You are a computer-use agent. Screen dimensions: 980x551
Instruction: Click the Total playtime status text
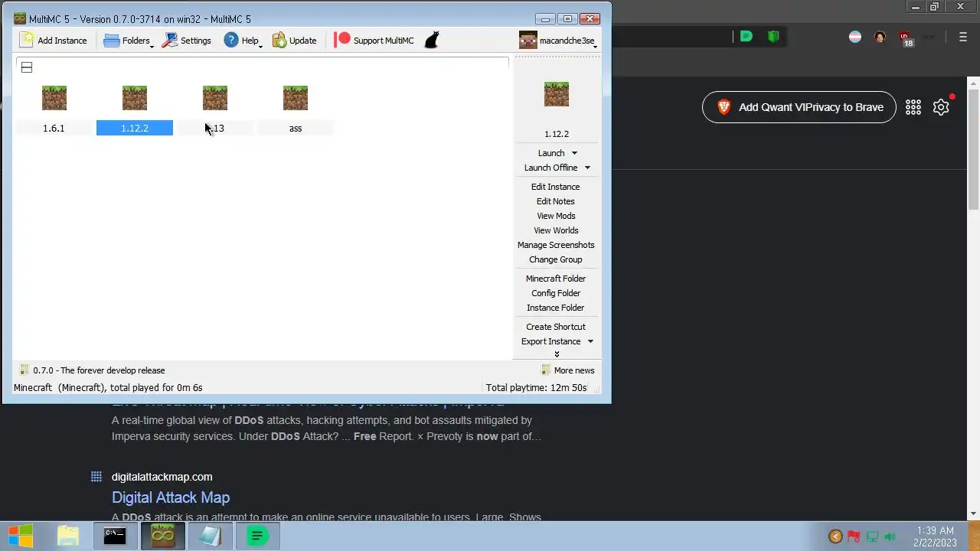pyautogui.click(x=536, y=388)
